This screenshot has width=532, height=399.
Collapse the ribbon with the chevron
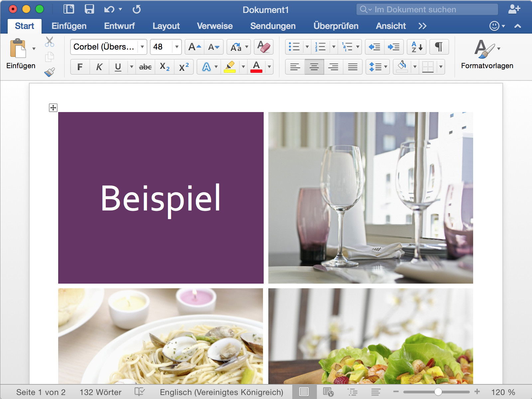518,26
